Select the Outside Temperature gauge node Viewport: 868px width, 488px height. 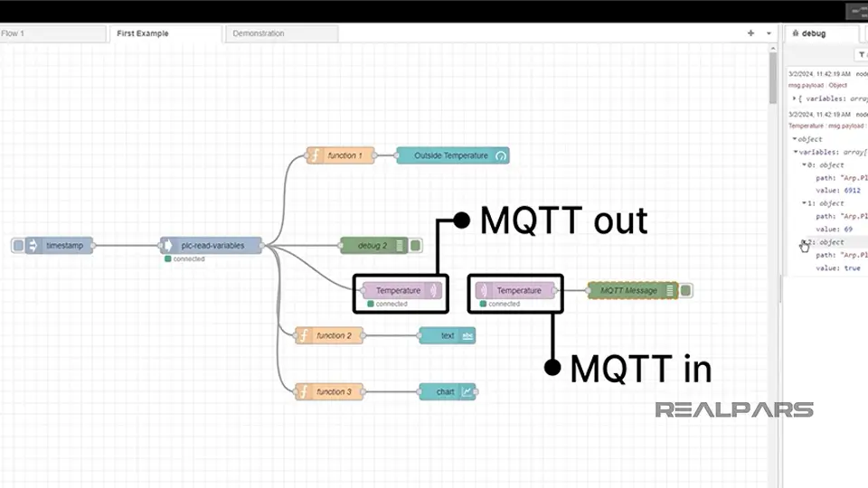453,155
